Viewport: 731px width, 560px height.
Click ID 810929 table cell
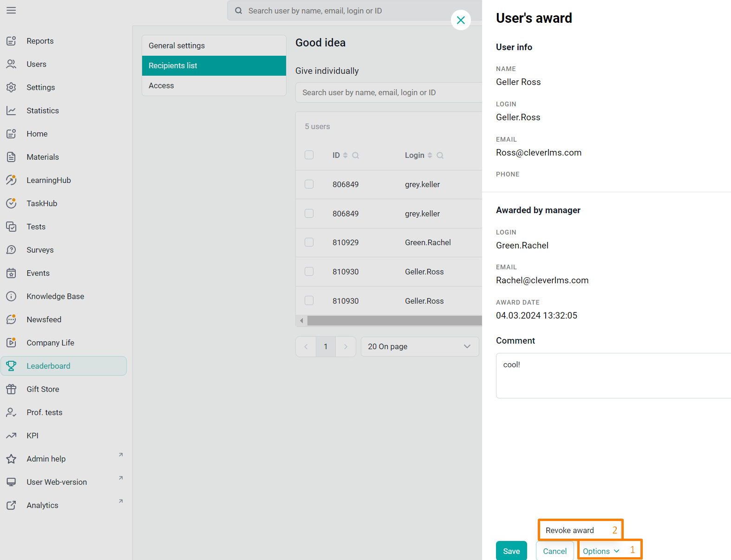click(x=346, y=242)
